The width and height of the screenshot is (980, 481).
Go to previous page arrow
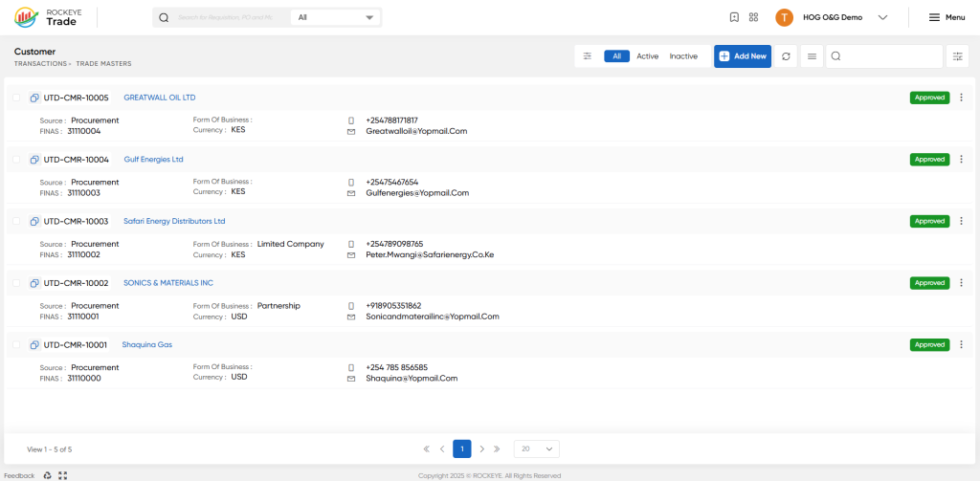442,448
